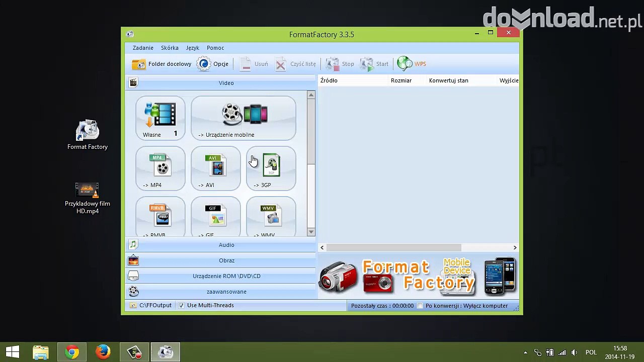Viewport: 644px width, 362px height.
Task: Expand the Obraz section
Action: (220, 260)
